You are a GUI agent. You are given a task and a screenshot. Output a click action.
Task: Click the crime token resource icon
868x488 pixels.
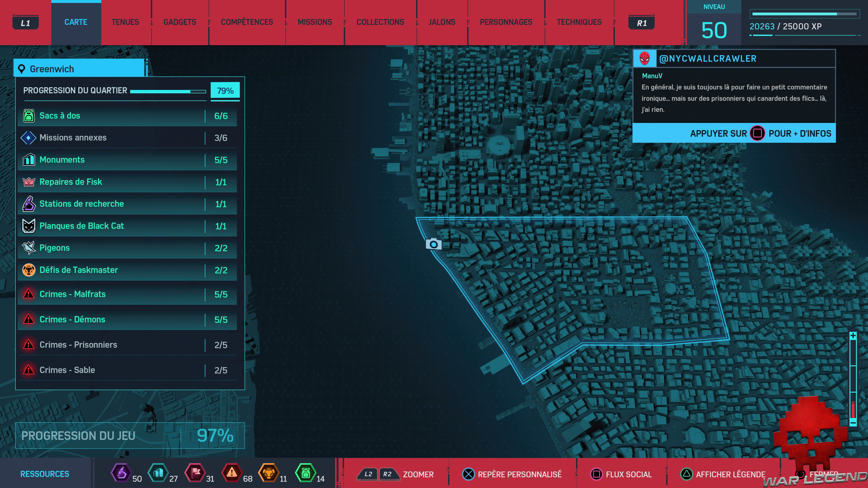coord(232,472)
